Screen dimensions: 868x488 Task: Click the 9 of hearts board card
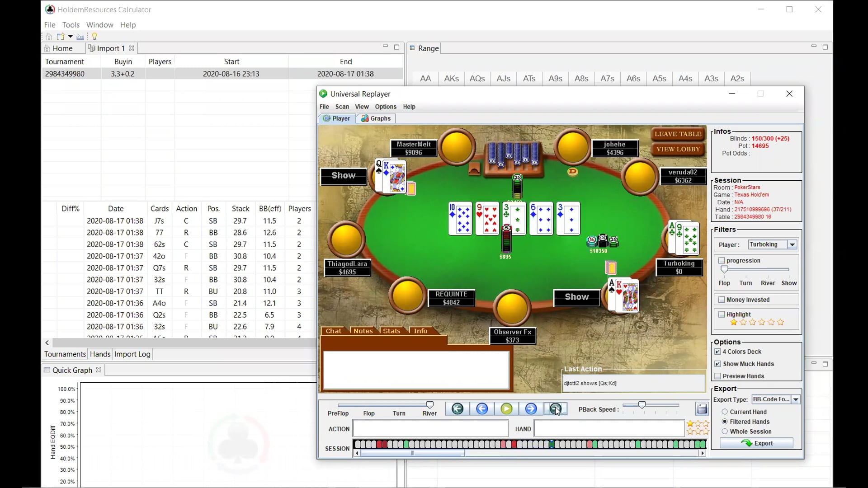pyautogui.click(x=487, y=219)
